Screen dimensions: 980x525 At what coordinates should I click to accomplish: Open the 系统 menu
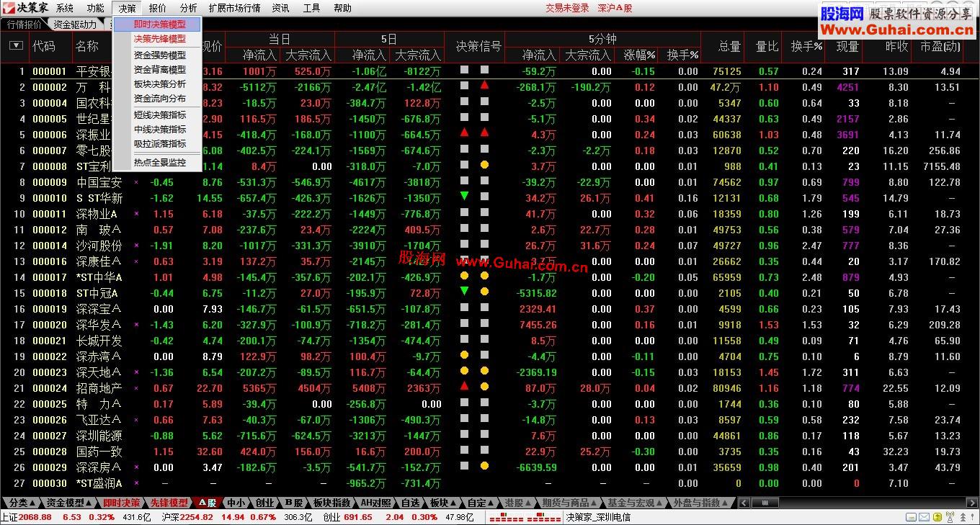point(65,8)
